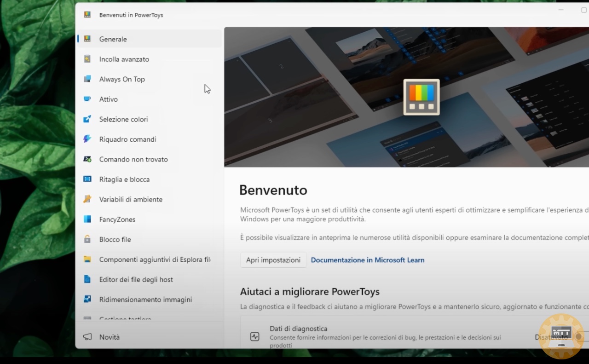Toggle the Dati di diagnostica switch

581,337
